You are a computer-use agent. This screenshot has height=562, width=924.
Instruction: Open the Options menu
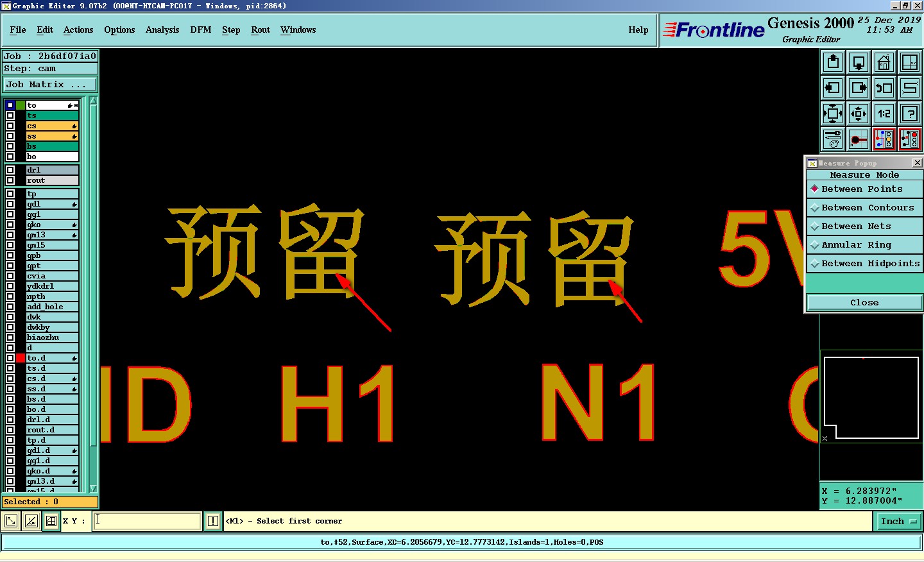[x=119, y=30]
